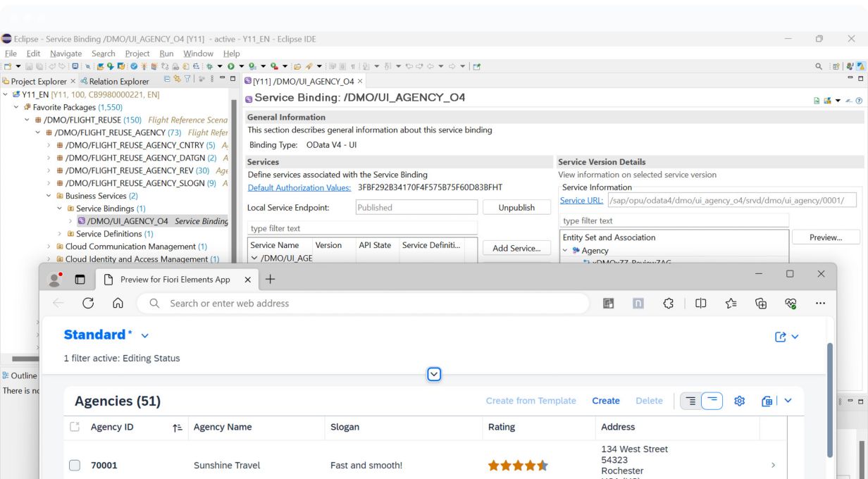Viewport: 868px width, 479px height.
Task: Toggle the select-all checkbox in table header
Action: [75, 427]
